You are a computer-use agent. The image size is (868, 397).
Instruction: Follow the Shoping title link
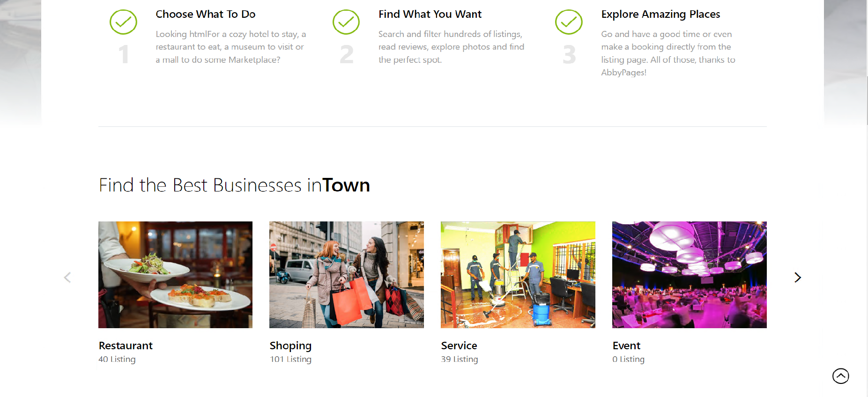(290, 346)
